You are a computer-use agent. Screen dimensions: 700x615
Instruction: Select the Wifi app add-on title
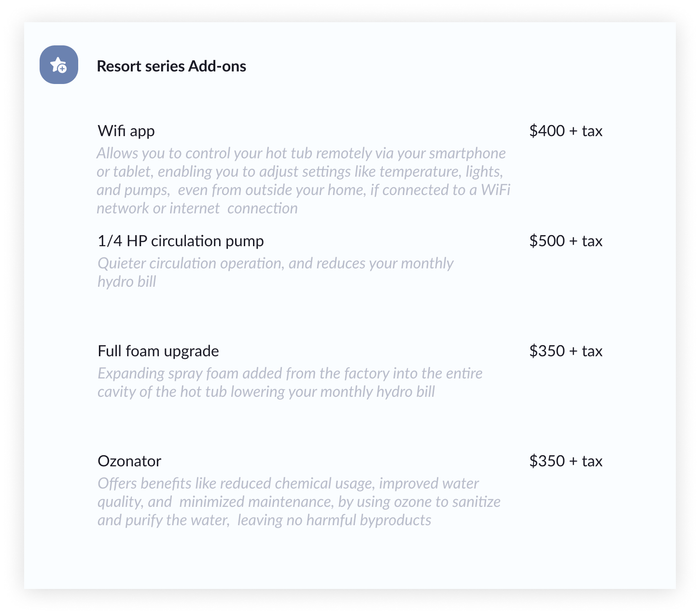click(126, 131)
